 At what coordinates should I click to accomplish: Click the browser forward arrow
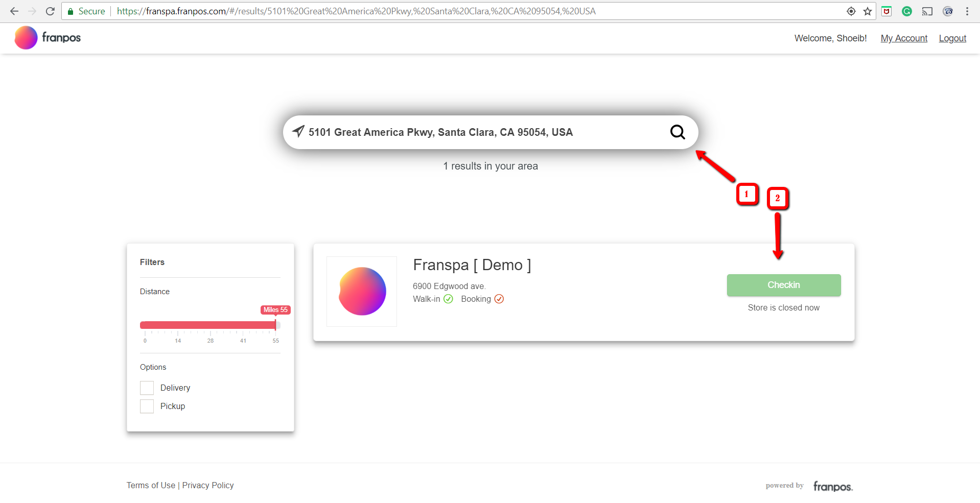click(32, 11)
